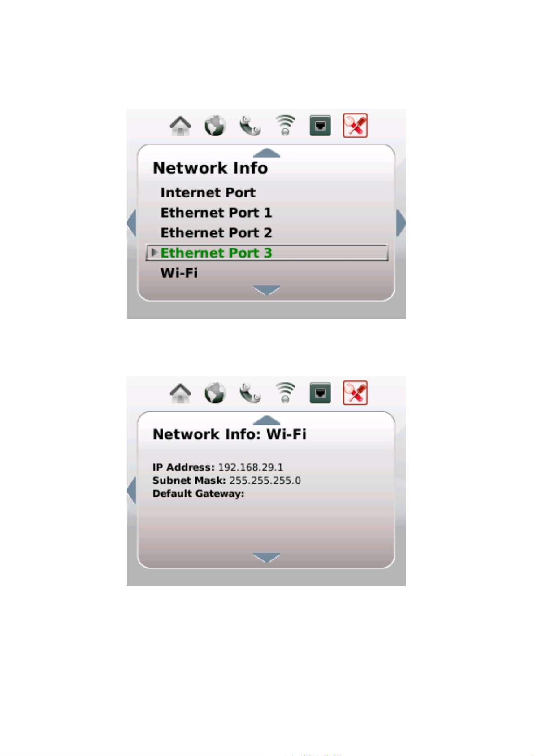Click the down arrow below the Wi-Fi list entry
This screenshot has width=534, height=756.
(267, 291)
